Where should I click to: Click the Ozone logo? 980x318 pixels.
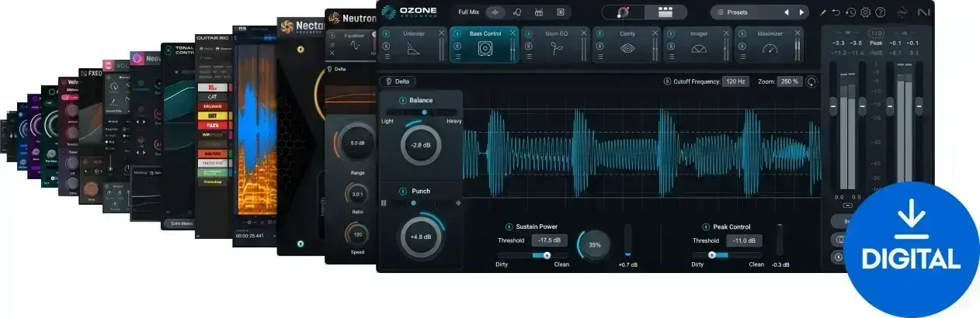click(409, 12)
